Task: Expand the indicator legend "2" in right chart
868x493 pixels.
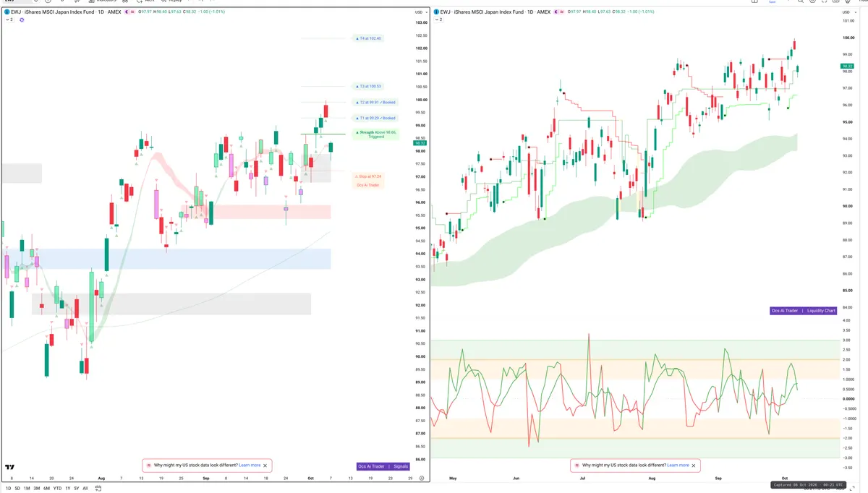Action: [x=438, y=20]
